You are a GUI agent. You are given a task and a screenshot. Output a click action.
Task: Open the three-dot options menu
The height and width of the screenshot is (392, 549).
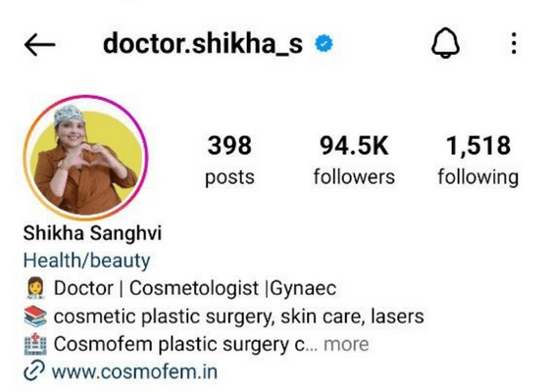pyautogui.click(x=514, y=43)
